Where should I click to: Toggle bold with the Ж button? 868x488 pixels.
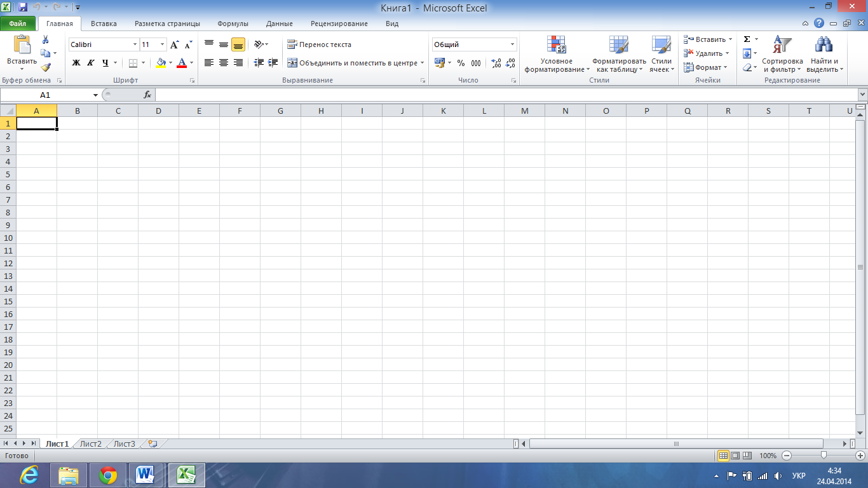(x=76, y=63)
